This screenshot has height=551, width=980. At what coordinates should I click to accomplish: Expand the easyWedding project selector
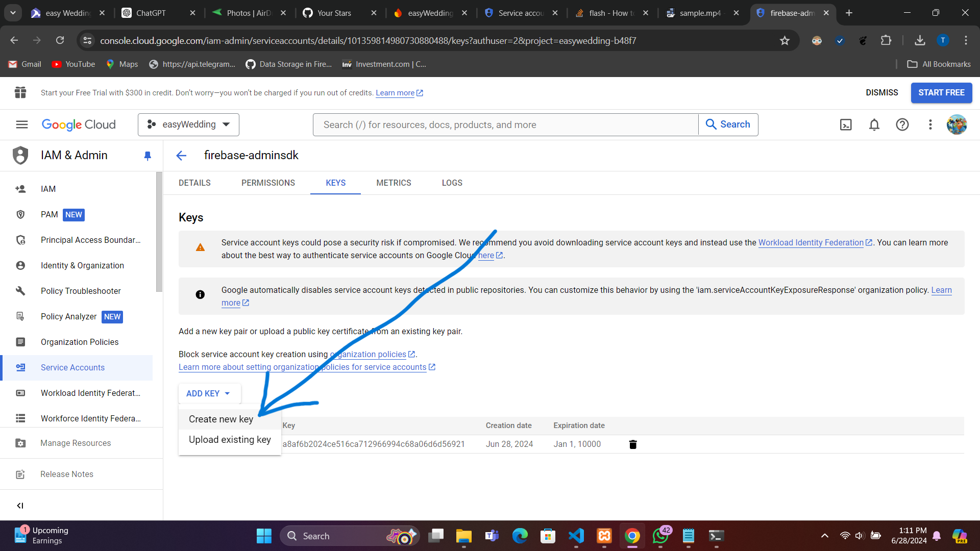point(188,124)
